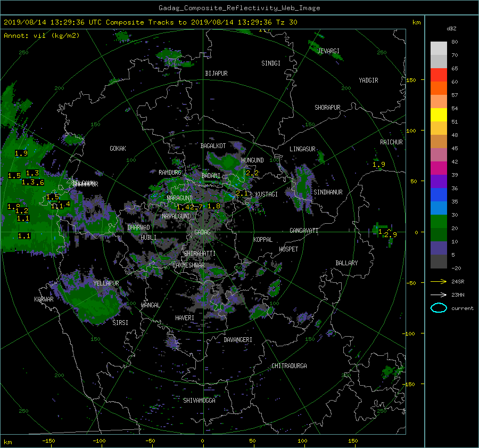Click the GANGAVATI city label

click(x=304, y=231)
